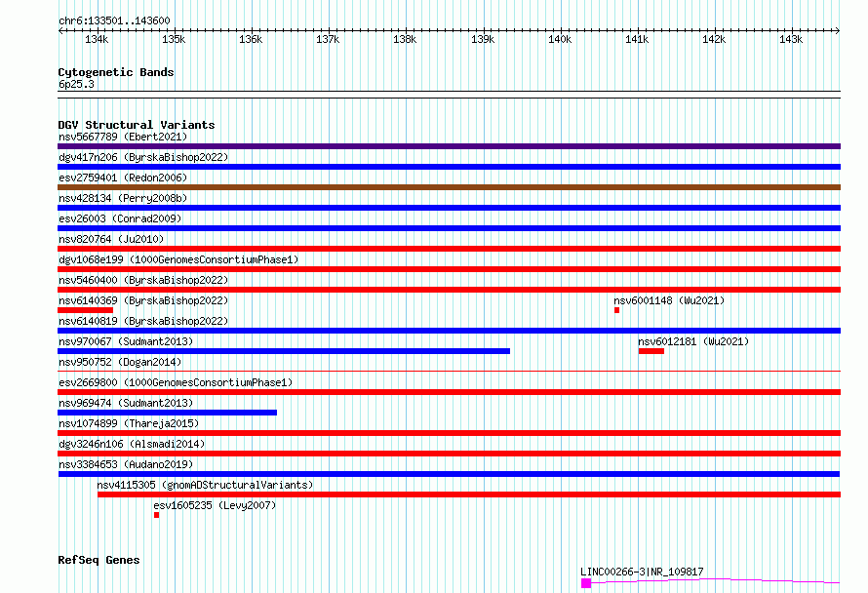Select the red nsv6012181 variant bar
Viewport: 868px width, 593px height.
pos(651,351)
